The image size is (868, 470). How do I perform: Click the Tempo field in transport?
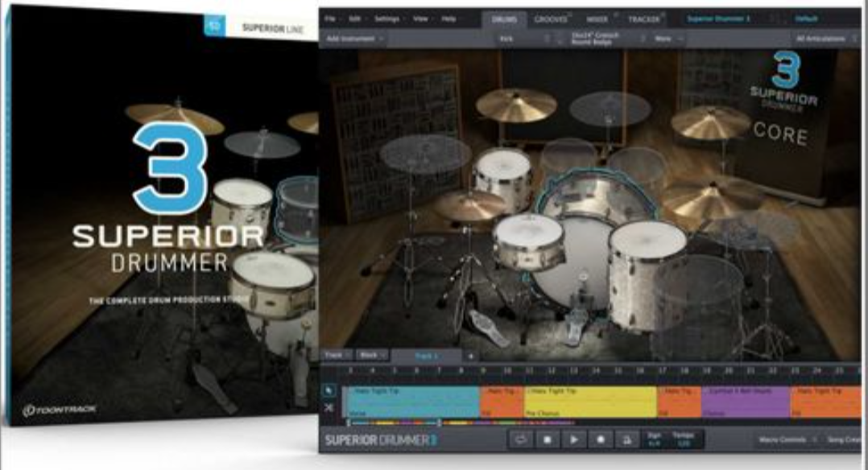tap(684, 439)
